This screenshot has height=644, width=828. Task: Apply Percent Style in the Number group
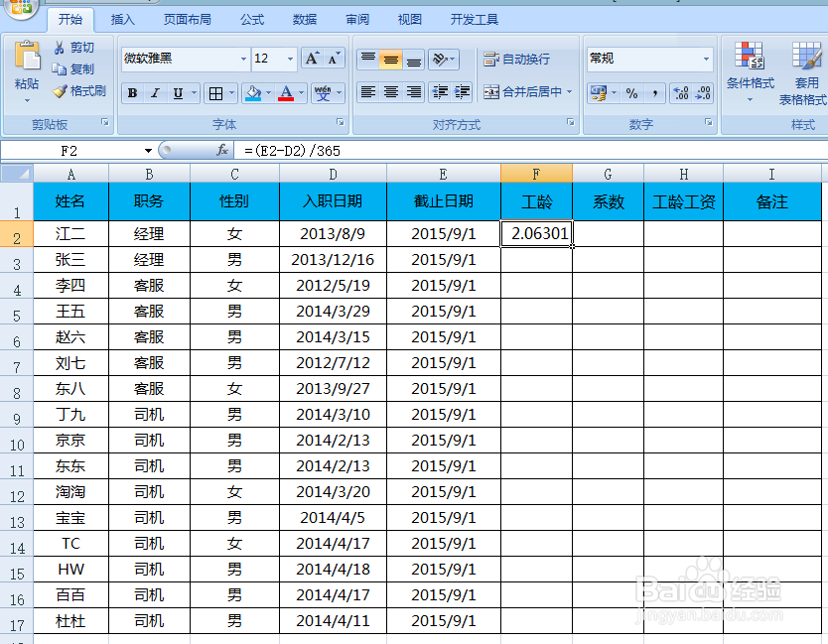tap(631, 94)
